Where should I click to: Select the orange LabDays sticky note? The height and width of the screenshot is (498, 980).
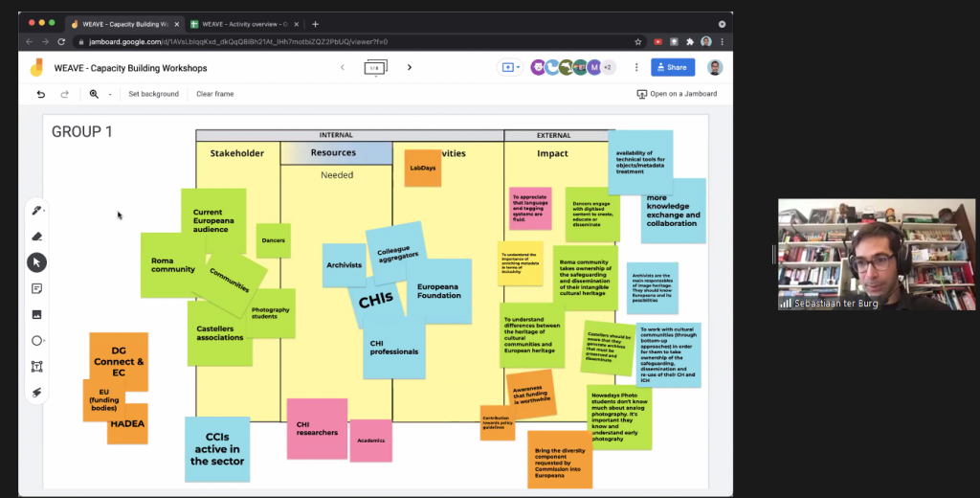(422, 168)
